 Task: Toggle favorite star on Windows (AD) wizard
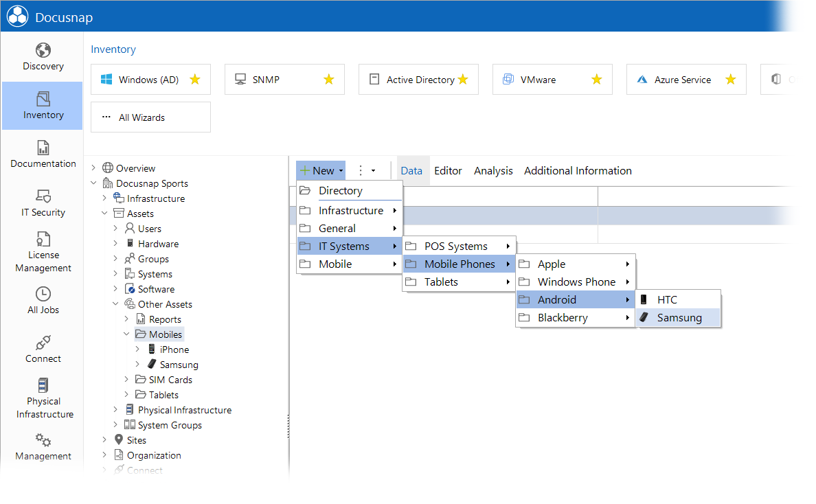[195, 79]
